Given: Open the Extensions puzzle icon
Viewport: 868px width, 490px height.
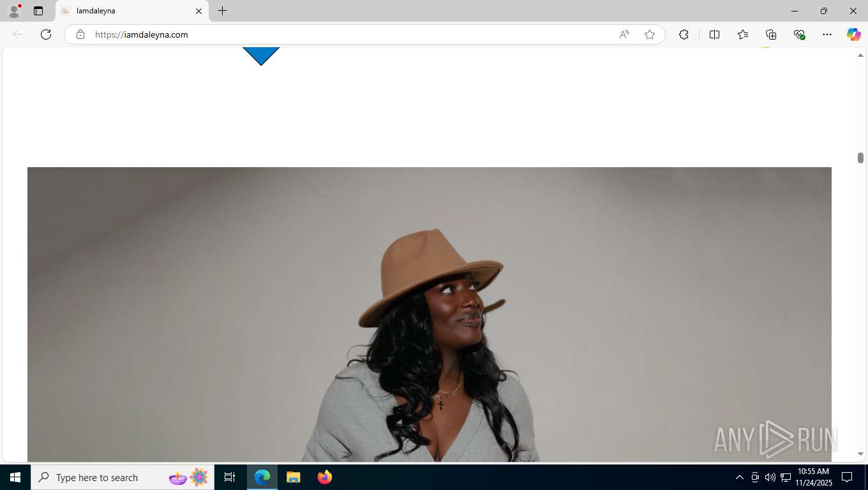Looking at the screenshot, I should point(684,34).
